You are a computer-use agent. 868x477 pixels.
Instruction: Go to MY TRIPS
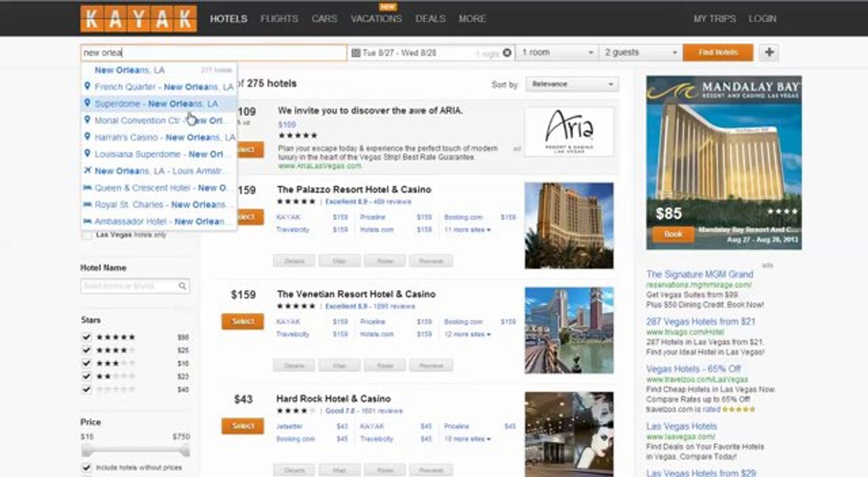tap(714, 19)
